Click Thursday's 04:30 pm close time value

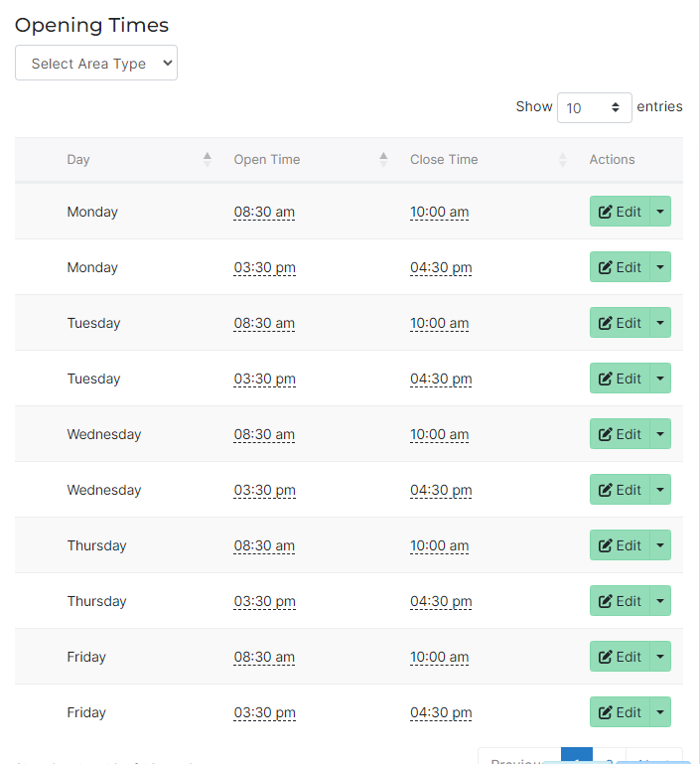coord(441,601)
